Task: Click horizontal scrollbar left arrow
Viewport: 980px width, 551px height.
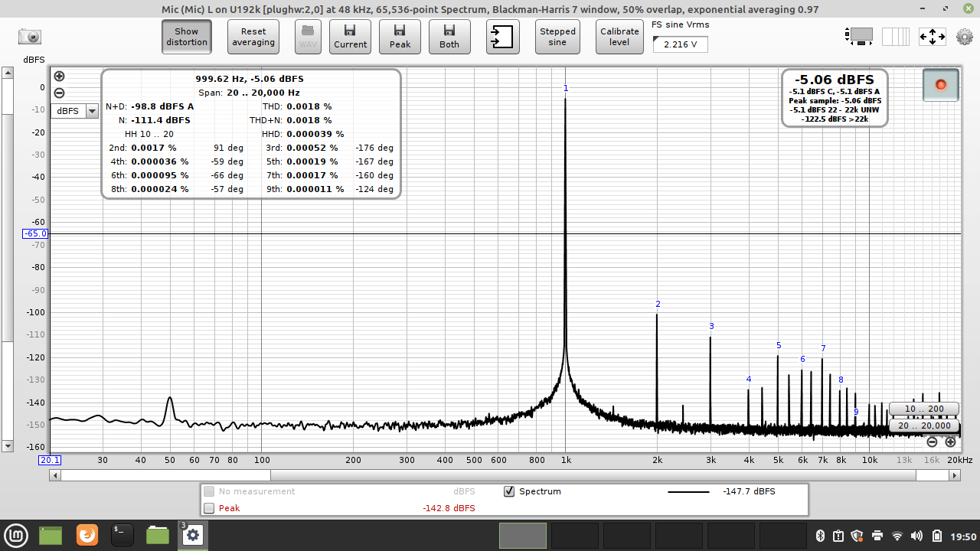Action: (x=54, y=475)
